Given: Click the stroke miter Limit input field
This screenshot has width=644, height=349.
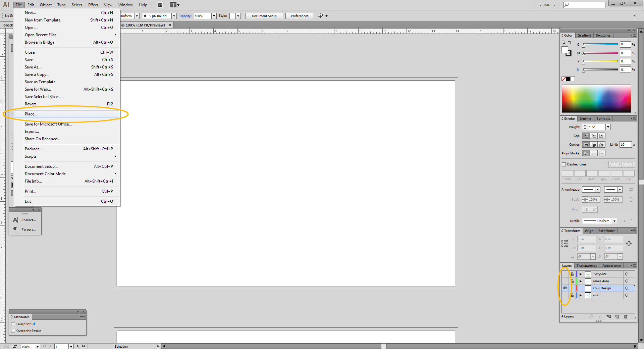Looking at the screenshot, I should tap(626, 145).
